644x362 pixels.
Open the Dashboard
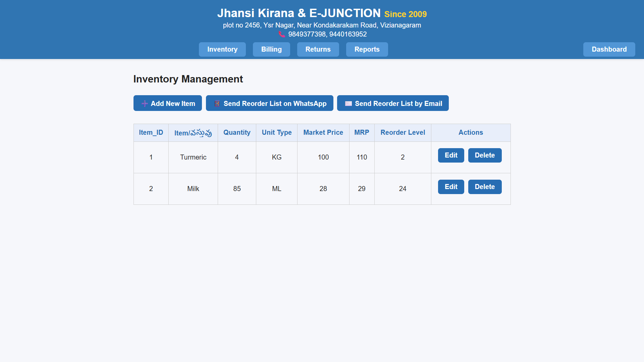tap(609, 49)
